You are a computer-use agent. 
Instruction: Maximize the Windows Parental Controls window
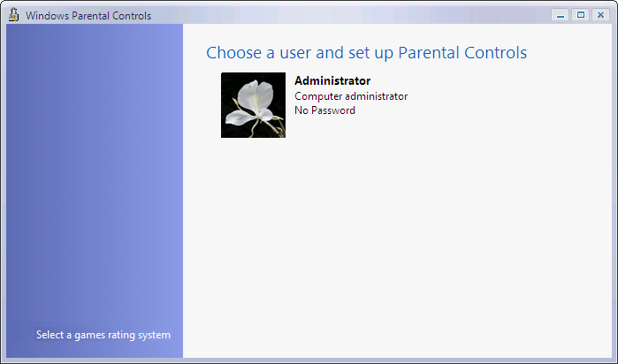(581, 15)
